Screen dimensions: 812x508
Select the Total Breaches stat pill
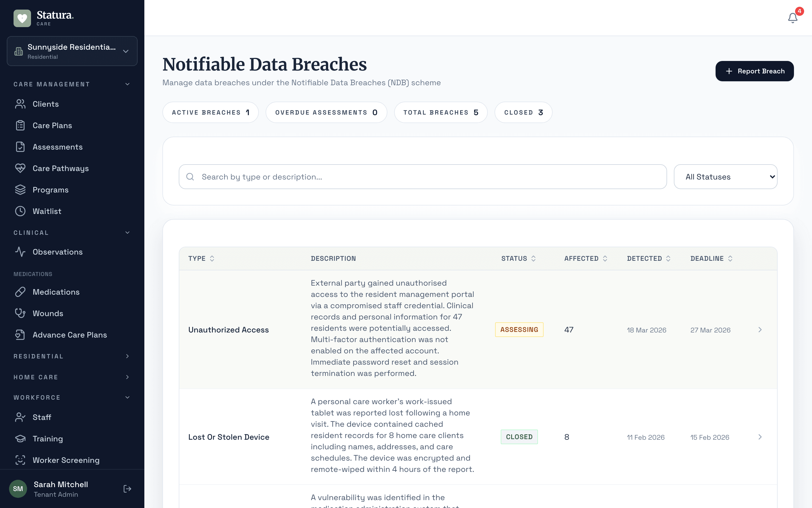pos(441,112)
